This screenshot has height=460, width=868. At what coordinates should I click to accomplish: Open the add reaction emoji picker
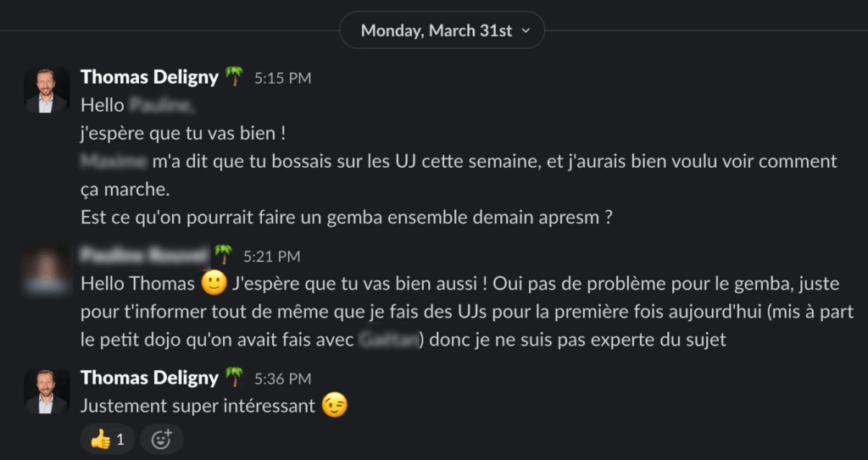tap(161, 439)
